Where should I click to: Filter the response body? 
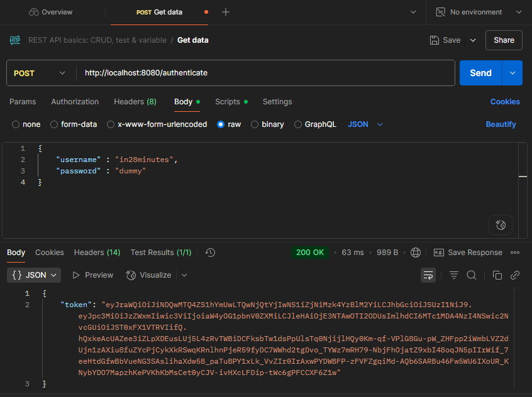pyautogui.click(x=453, y=275)
